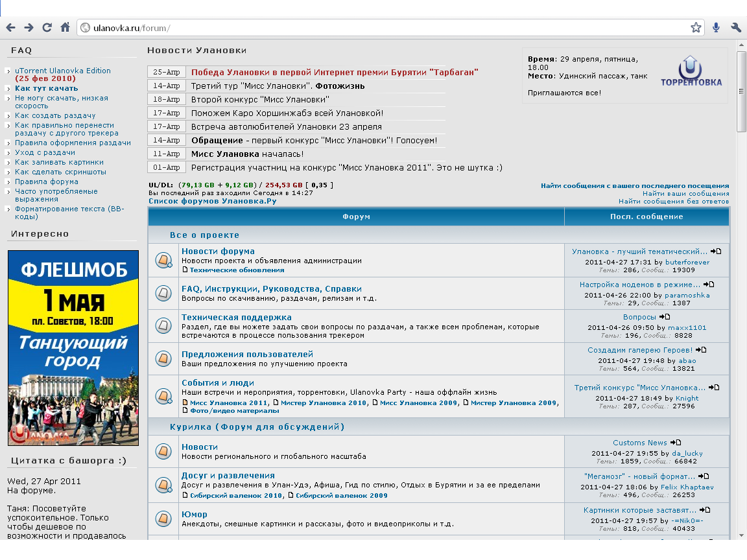Jump to last post icon after Третий конкурс Мисс Улановка
Viewport: 747px width, 560px height.
714,387
